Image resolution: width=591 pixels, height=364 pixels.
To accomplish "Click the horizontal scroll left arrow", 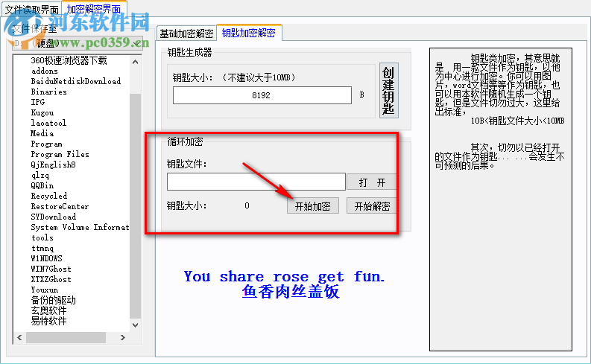I will [x=19, y=338].
